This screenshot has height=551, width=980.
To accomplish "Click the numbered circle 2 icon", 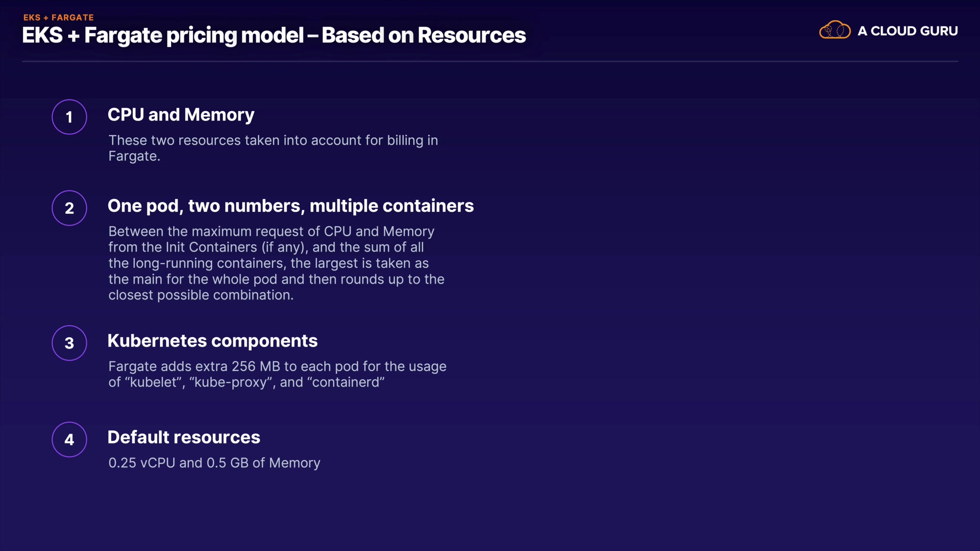I will [69, 208].
